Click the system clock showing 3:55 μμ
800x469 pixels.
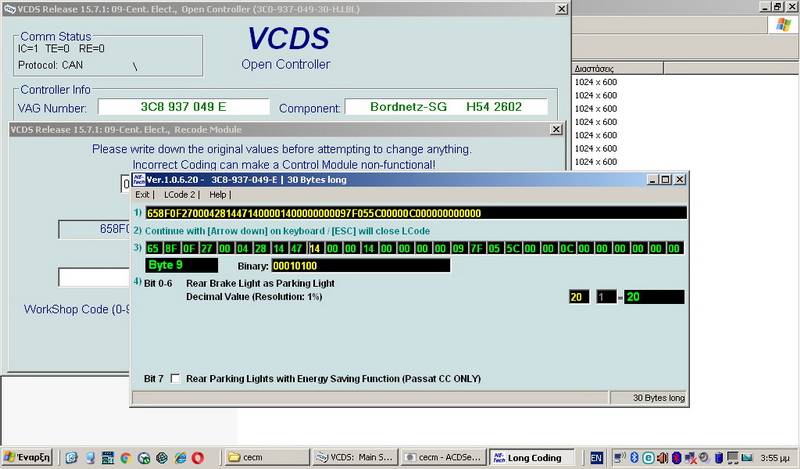[774, 458]
